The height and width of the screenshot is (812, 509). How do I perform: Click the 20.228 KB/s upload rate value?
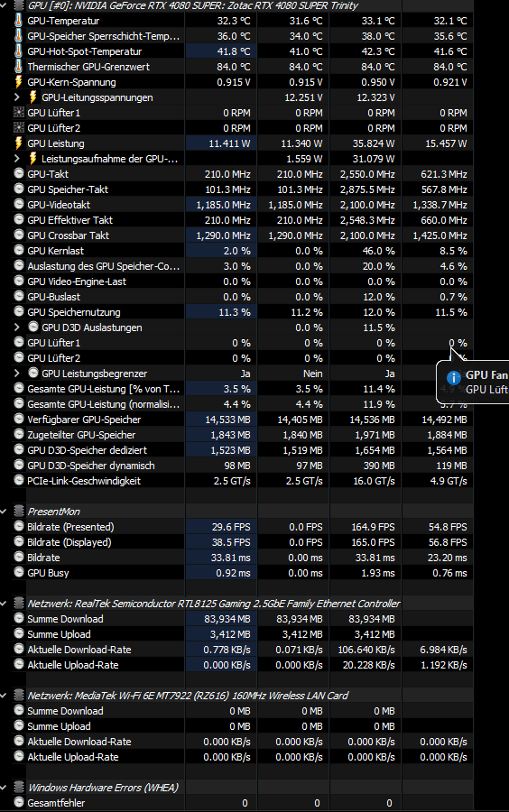369,665
